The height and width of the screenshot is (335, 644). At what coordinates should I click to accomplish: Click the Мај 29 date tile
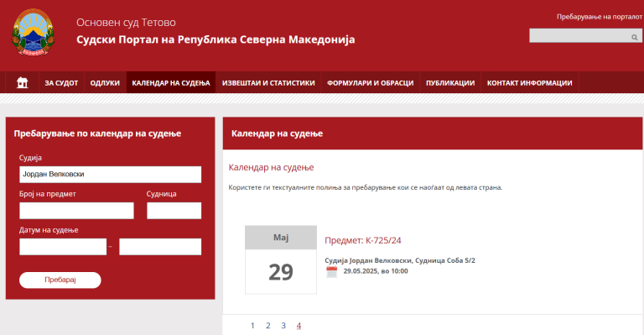click(281, 259)
